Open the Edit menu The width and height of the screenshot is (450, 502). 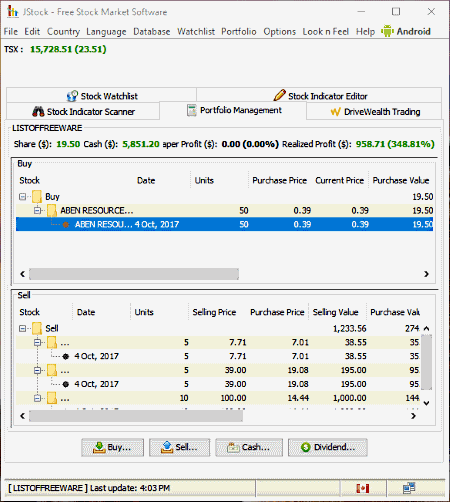coord(32,32)
